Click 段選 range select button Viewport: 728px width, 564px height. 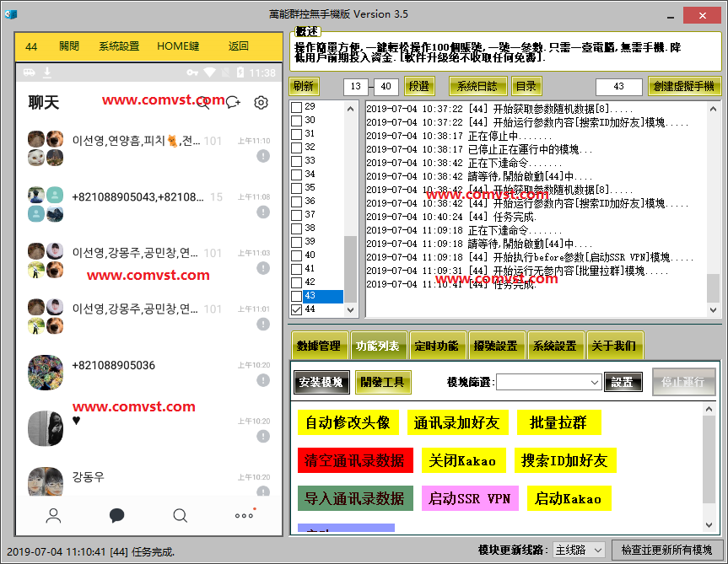[x=419, y=86]
